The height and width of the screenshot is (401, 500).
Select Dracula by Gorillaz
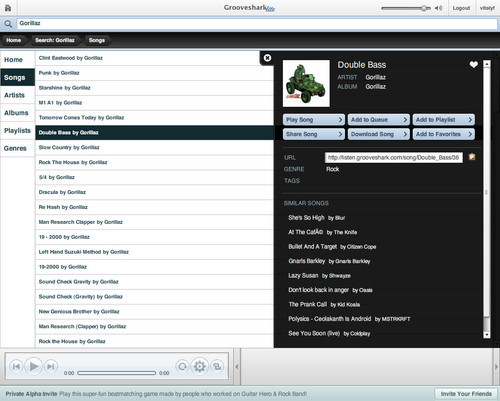tap(154, 192)
